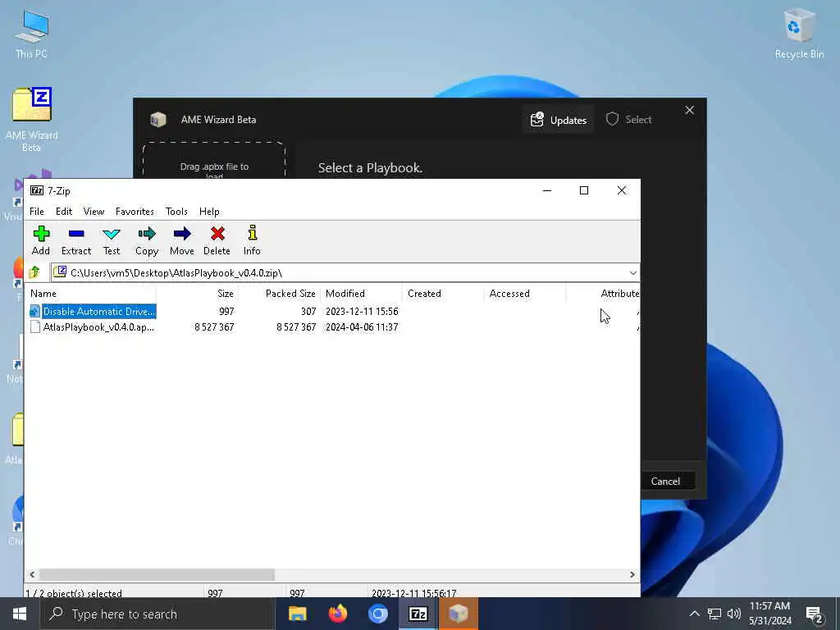Sort by the Size column header

pyautogui.click(x=198, y=294)
